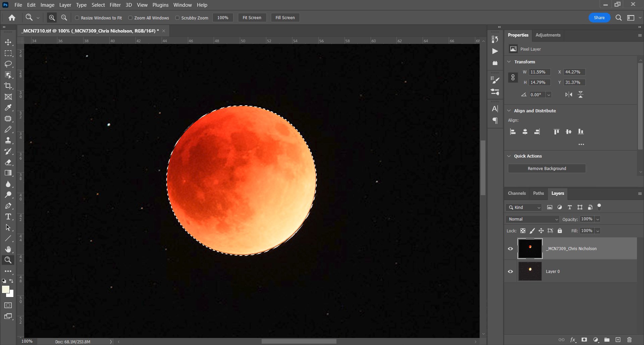Viewport: 644px width, 345px height.
Task: Select the Path Selection tool
Action: pos(8,228)
